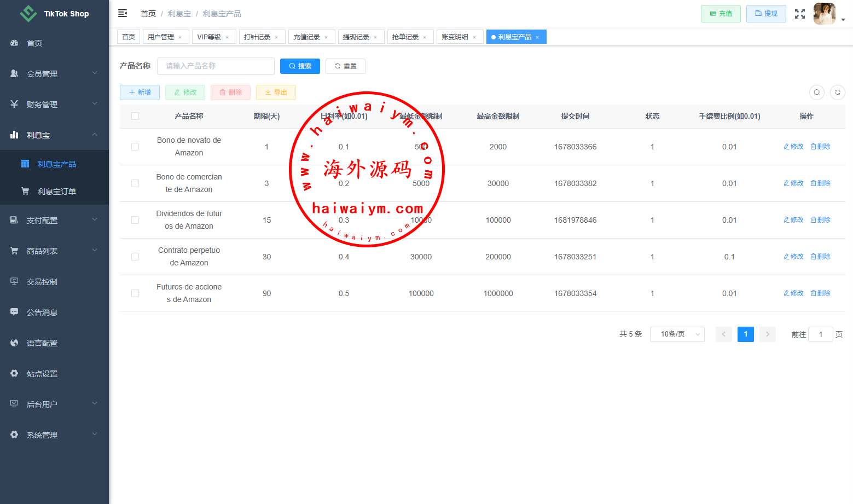Switch to the 首页 tab
Screen dimensions: 853x504
129,37
